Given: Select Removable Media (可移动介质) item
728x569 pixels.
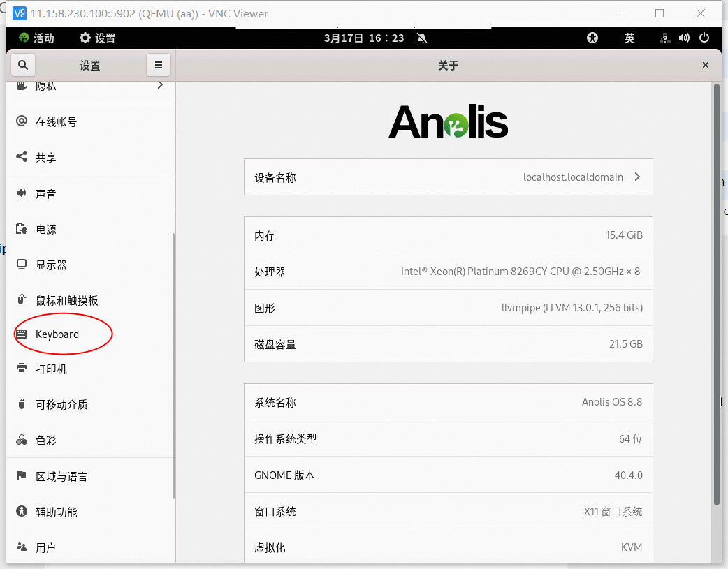Looking at the screenshot, I should [61, 405].
